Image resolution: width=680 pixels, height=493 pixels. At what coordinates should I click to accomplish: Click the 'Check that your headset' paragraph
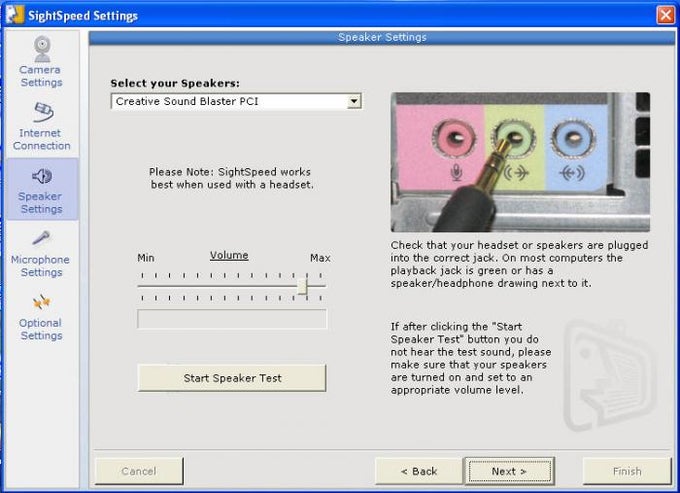pyautogui.click(x=519, y=264)
